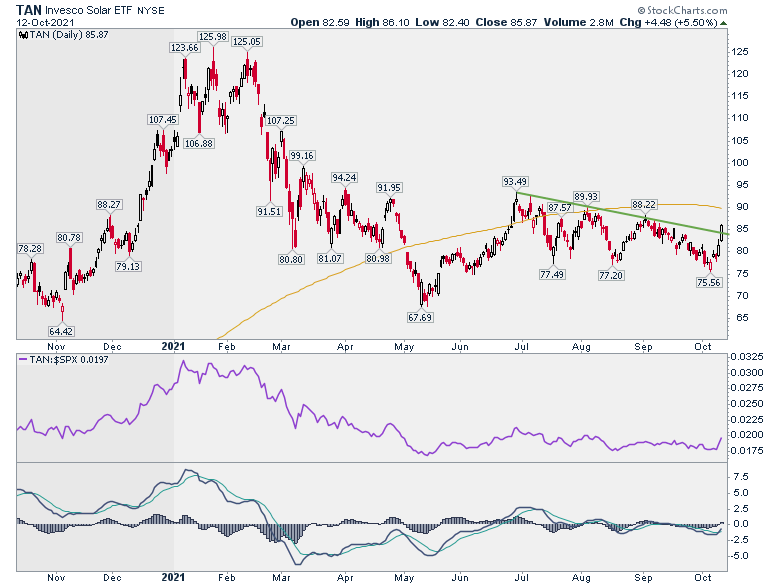
Task: Click the 67.69 May low label
Action: (x=420, y=317)
